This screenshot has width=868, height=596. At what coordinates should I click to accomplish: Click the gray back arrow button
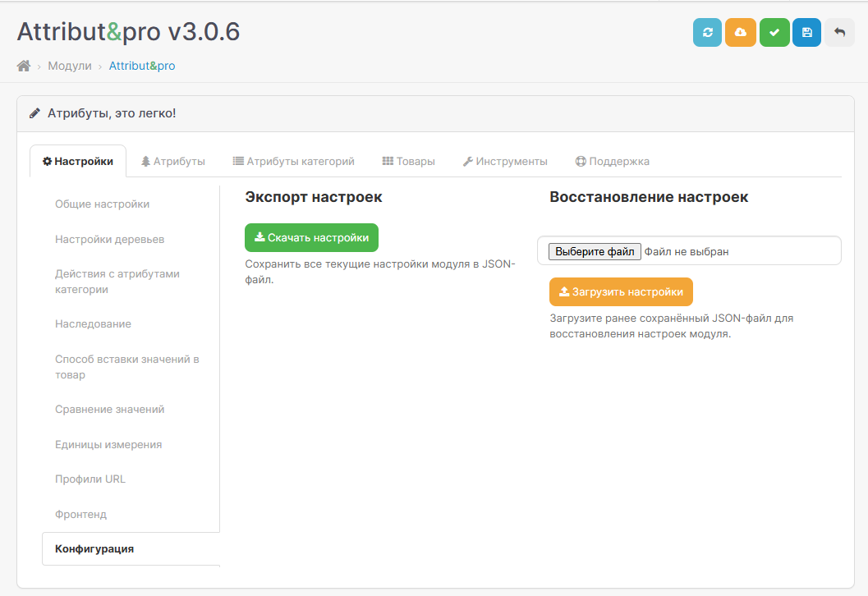click(839, 33)
